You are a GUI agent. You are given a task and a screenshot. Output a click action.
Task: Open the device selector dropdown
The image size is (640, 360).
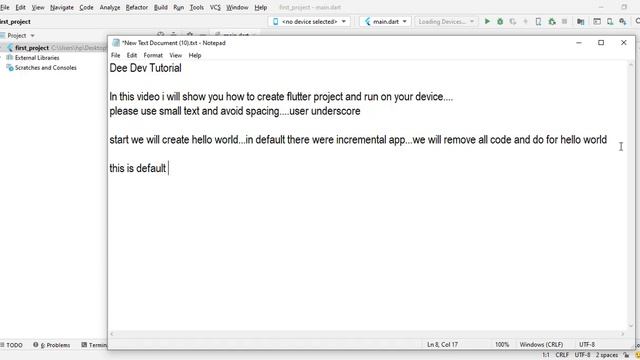(x=309, y=21)
